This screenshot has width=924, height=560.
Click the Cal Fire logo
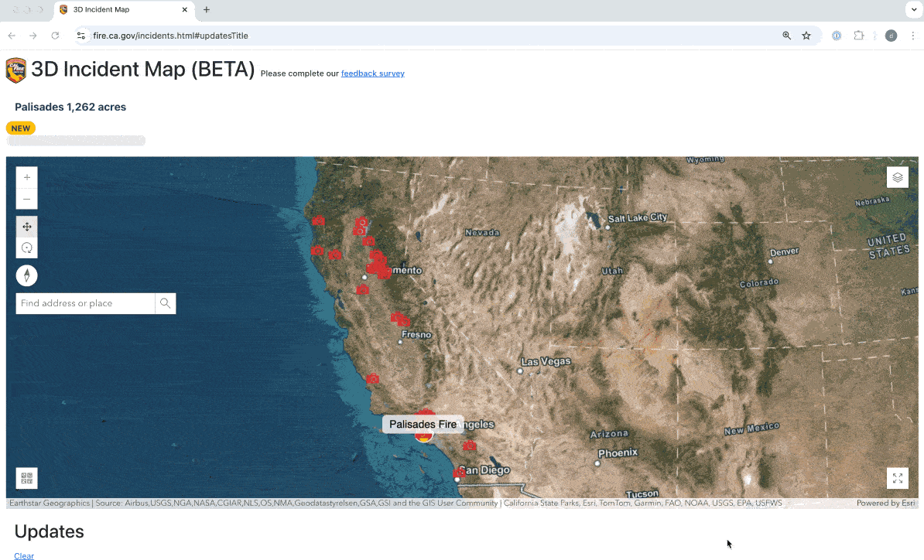coord(16,70)
